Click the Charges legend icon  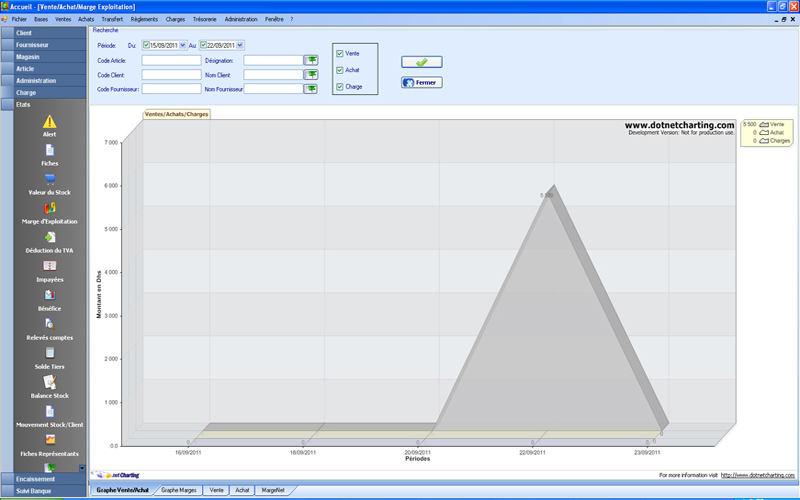coord(764,141)
